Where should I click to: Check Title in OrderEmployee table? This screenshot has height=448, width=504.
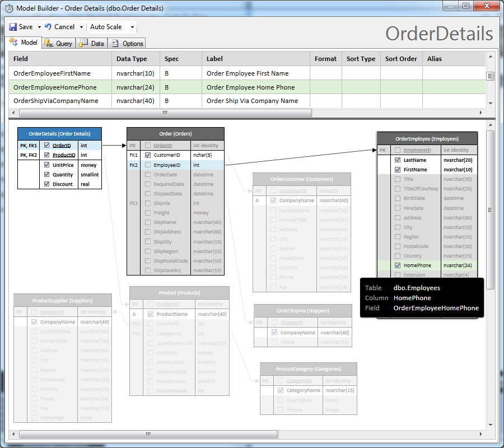point(398,179)
